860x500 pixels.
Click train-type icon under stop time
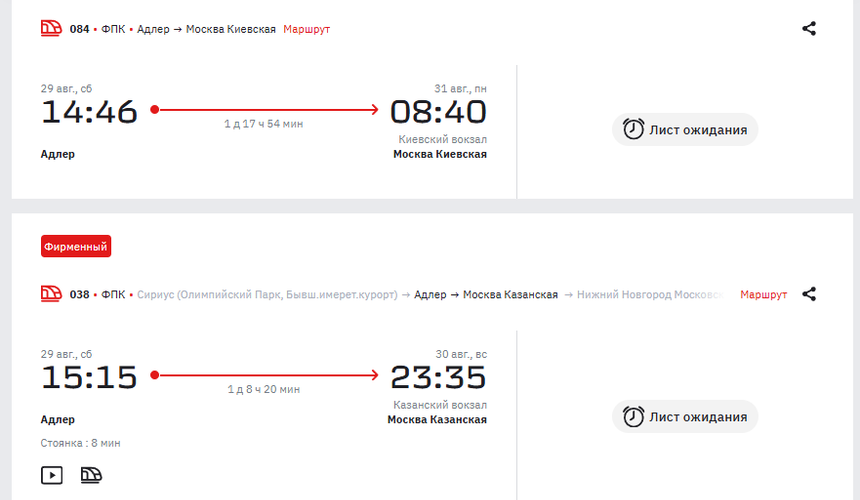91,475
